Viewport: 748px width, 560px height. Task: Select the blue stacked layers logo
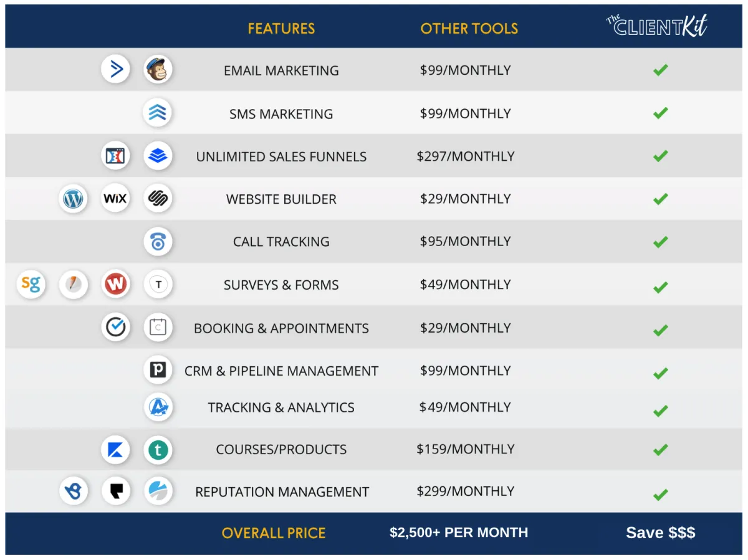[x=158, y=156]
